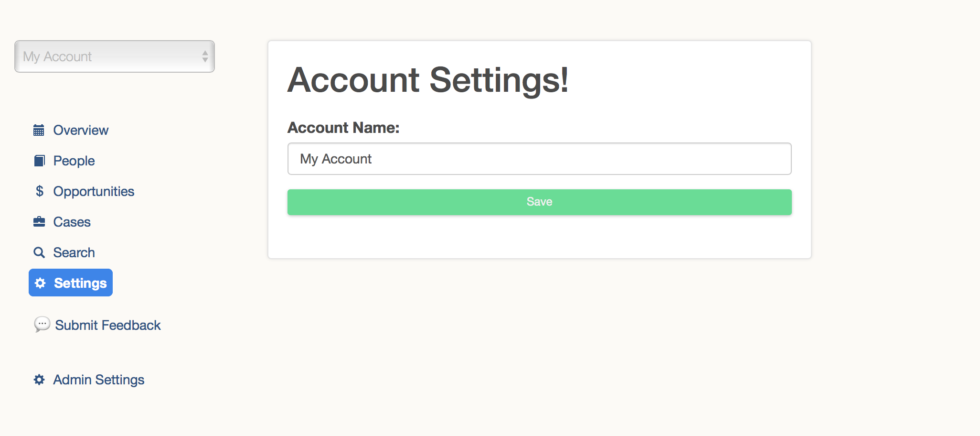
Task: Go to the Search page
Action: tap(74, 252)
